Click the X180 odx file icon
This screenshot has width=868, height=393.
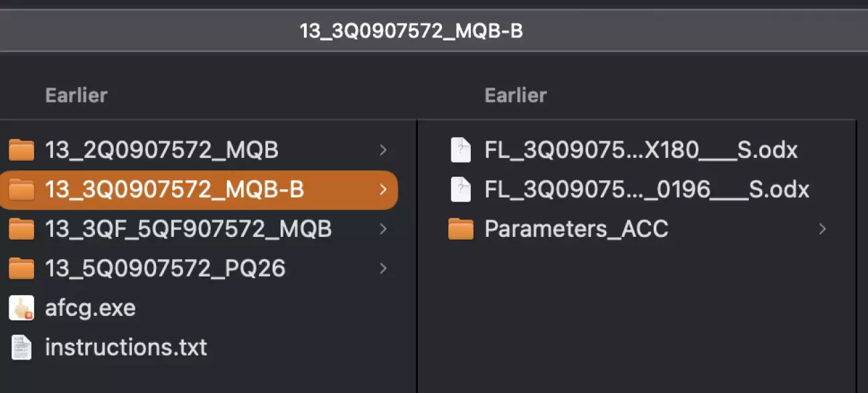tap(461, 151)
